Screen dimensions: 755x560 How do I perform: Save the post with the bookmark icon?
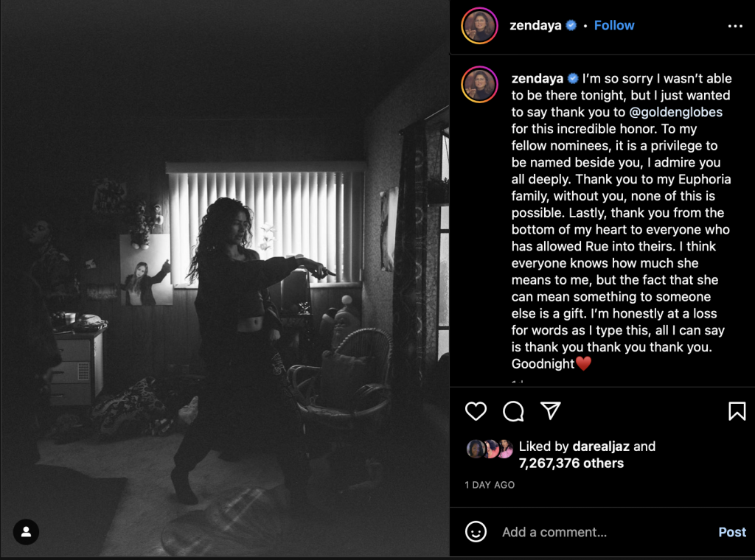[737, 411]
